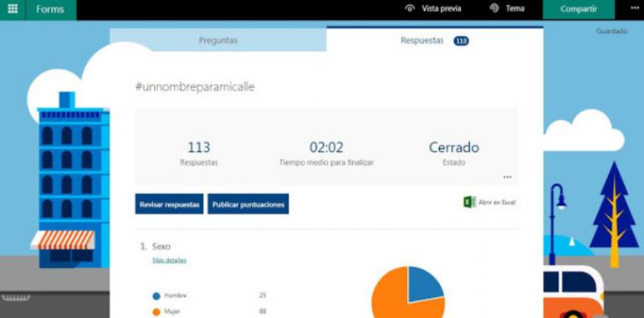644x318 pixels.
Task: Click the 02:02 average time value
Action: 326,147
